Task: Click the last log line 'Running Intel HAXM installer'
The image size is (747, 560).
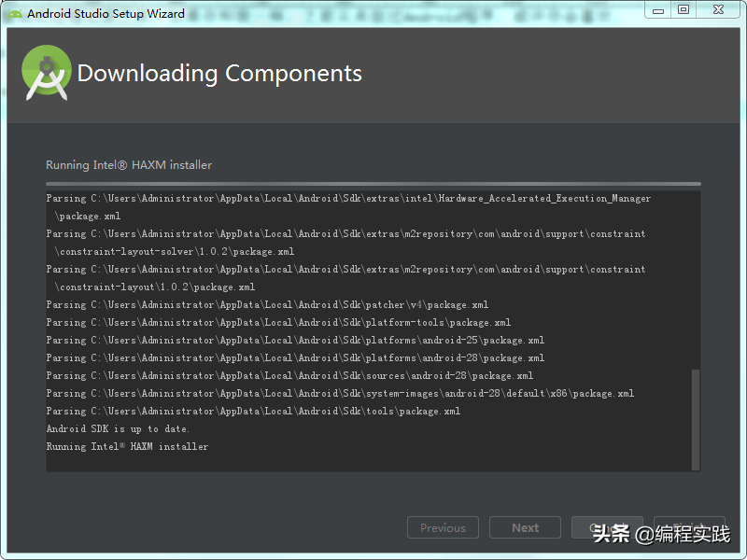Action: tap(127, 447)
